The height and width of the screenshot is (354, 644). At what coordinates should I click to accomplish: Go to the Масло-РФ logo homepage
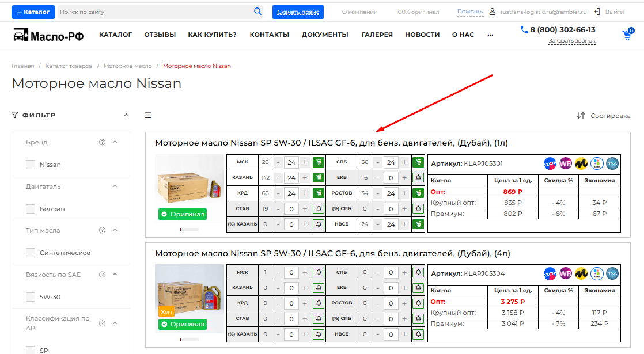(48, 35)
